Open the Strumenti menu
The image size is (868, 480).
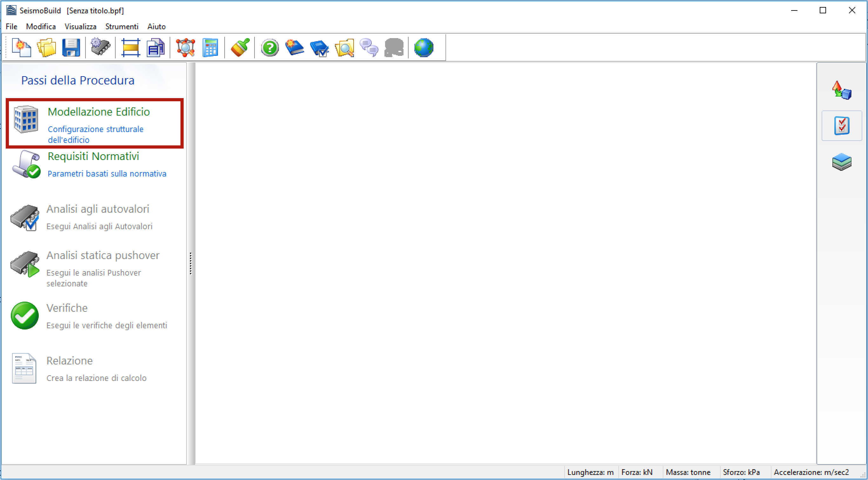(122, 26)
